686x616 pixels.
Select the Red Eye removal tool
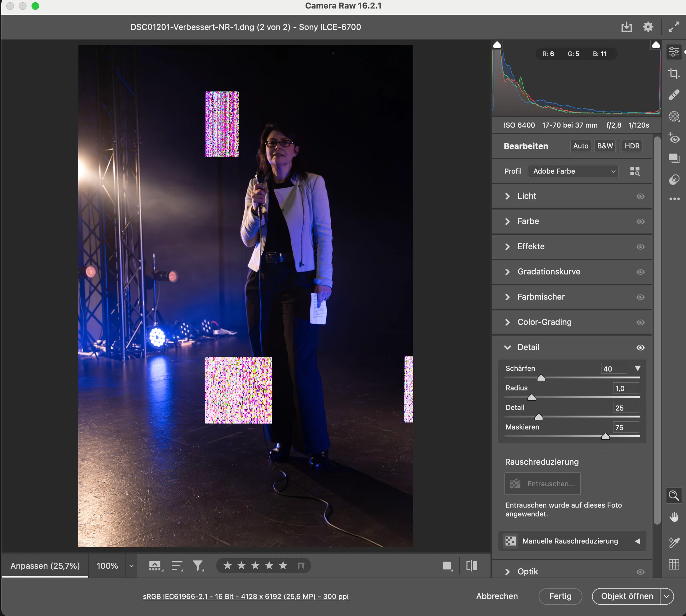tap(673, 138)
